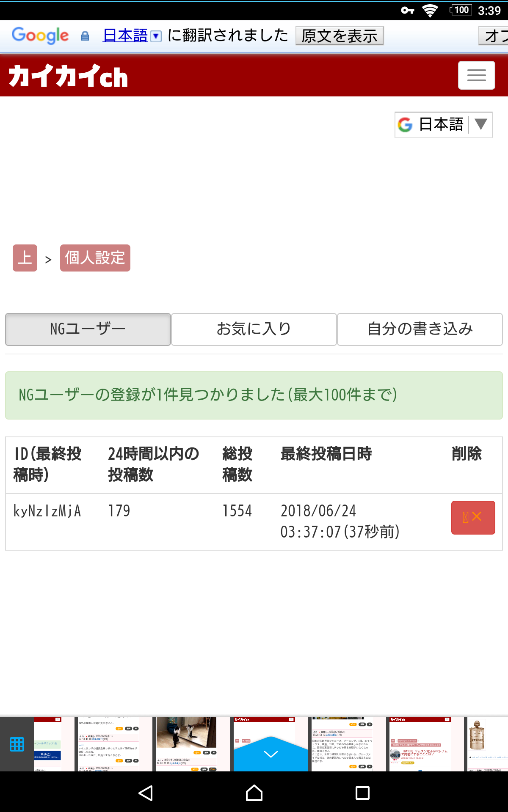Image resolution: width=508 pixels, height=812 pixels.
Task: Open the NAVER Samsung article tab thumbnail
Action: tap(420, 744)
